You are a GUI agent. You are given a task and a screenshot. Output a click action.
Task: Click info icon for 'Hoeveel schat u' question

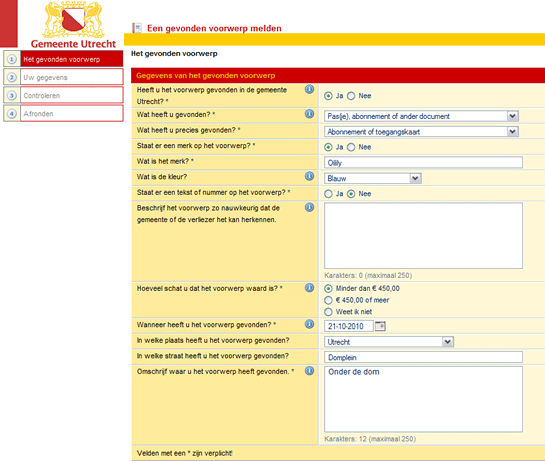pyautogui.click(x=309, y=288)
